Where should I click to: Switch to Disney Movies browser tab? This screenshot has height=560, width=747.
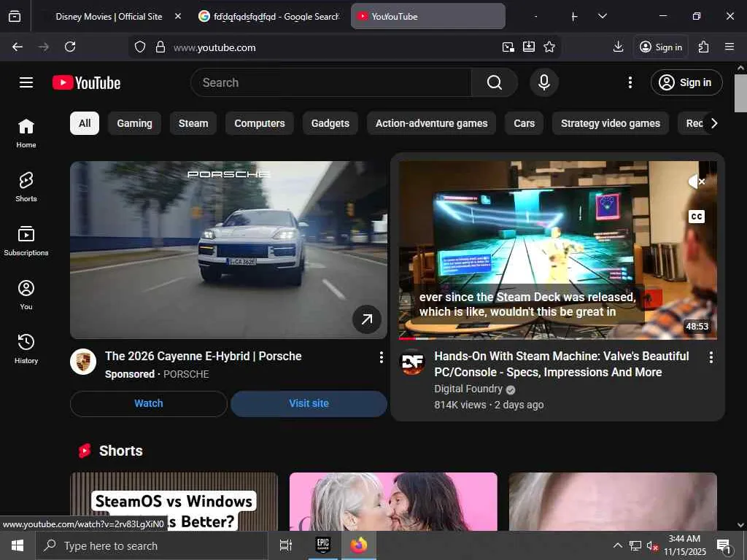[109, 16]
